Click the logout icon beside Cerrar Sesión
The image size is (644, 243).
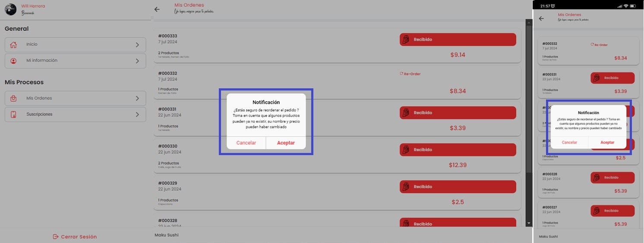coord(55,237)
